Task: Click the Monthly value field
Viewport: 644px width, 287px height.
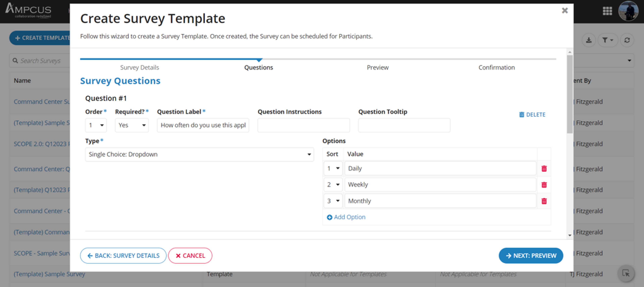Action: pyautogui.click(x=440, y=201)
